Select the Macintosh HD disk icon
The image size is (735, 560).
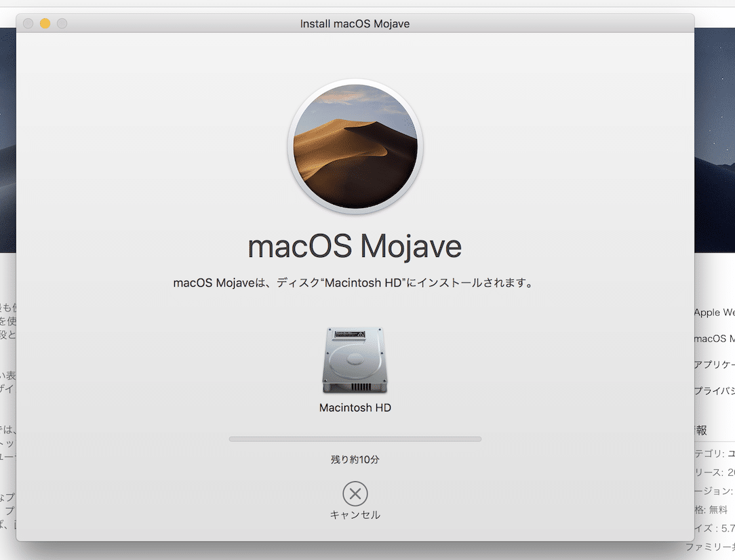click(355, 360)
